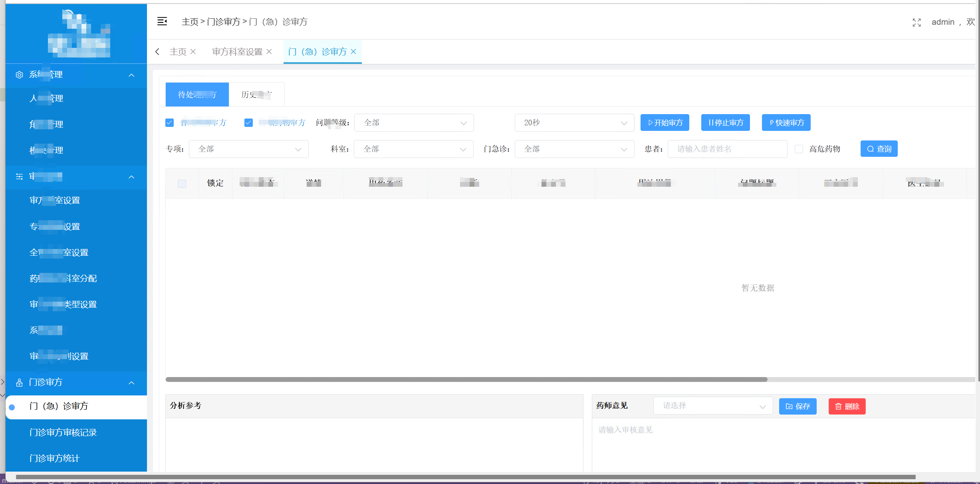
Task: Click the person icon beside 门诊审方
Action: [19, 383]
